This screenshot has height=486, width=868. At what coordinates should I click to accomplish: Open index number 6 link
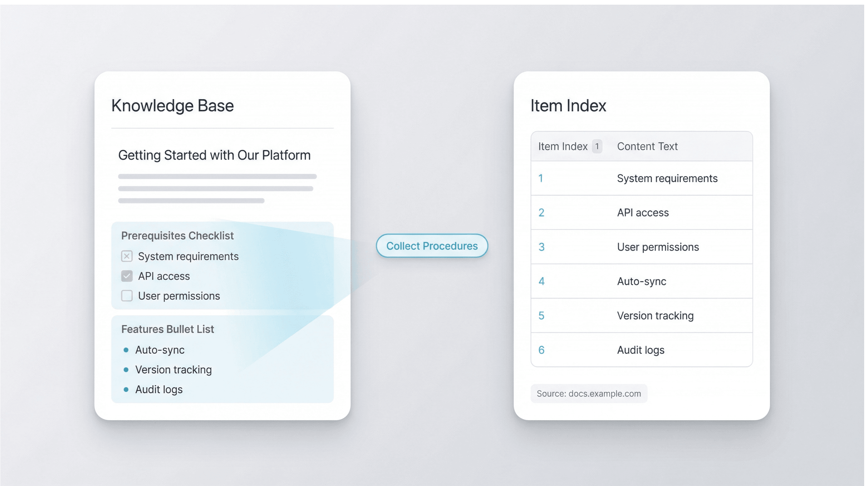(x=541, y=350)
